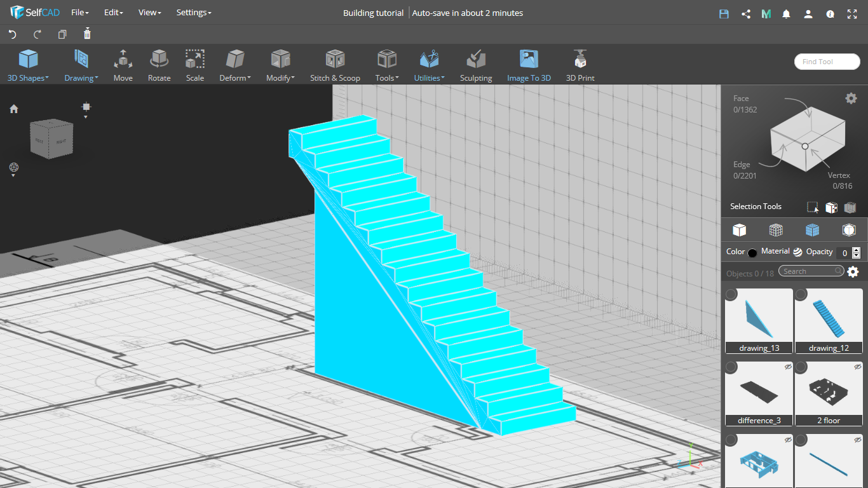Click the view orientation cube

pos(51,138)
